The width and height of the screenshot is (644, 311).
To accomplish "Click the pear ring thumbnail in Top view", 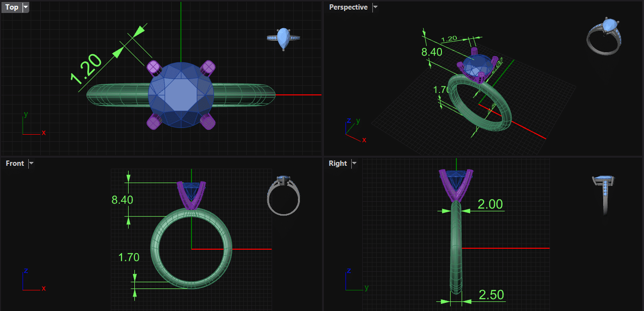I will pos(283,38).
